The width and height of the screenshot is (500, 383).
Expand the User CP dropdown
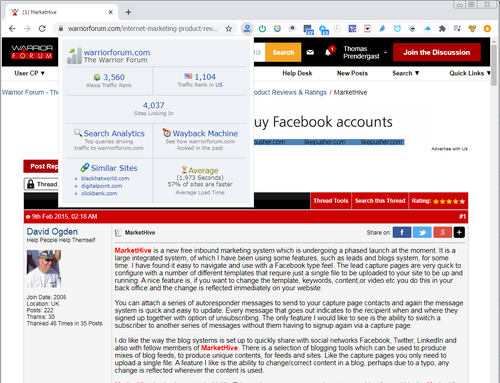tap(29, 73)
